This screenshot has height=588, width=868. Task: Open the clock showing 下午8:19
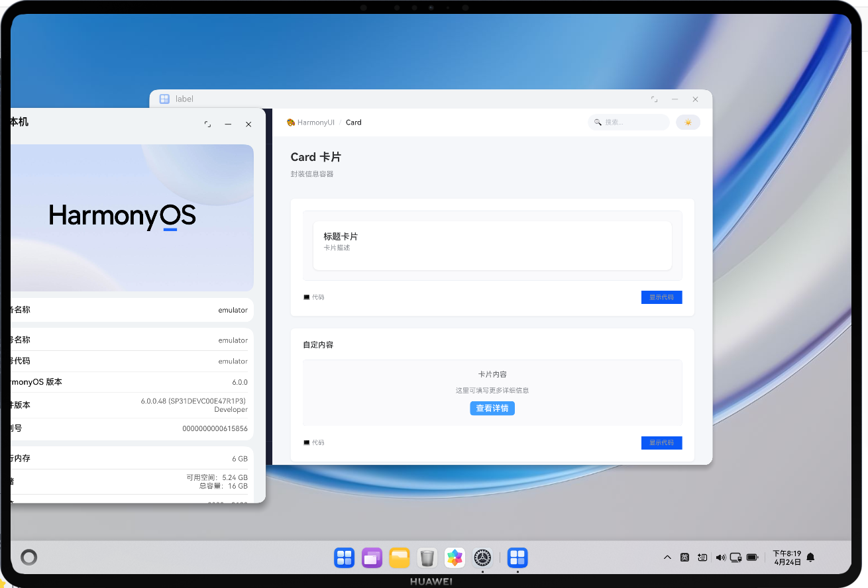tap(787, 554)
